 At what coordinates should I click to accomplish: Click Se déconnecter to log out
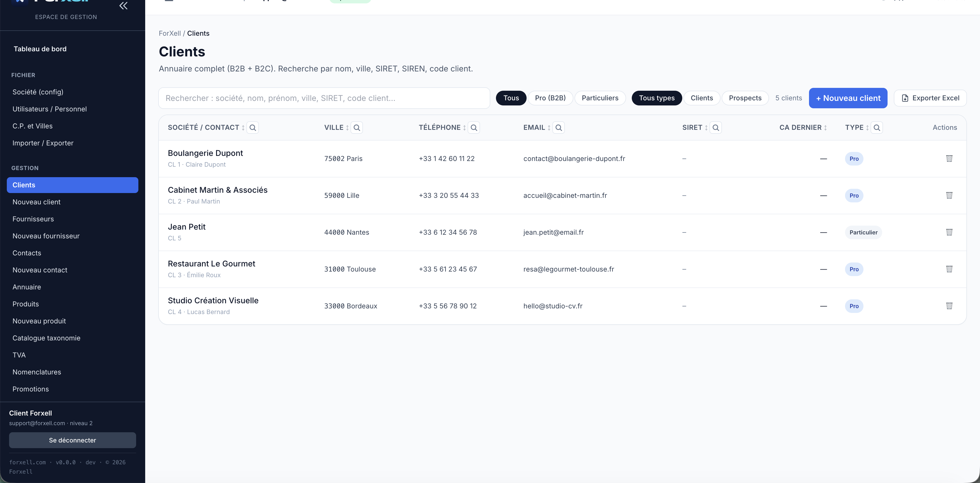point(72,440)
